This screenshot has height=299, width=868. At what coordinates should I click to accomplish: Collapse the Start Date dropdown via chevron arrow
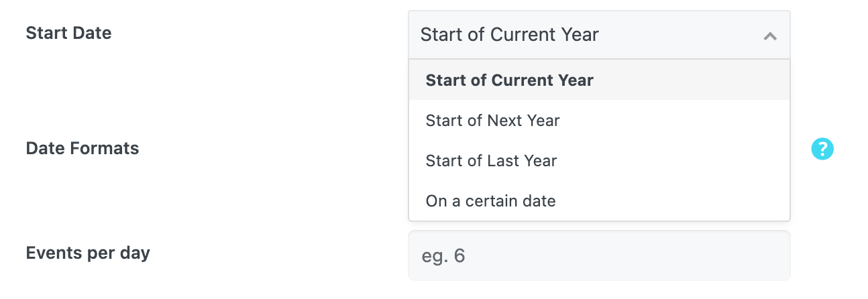click(770, 36)
